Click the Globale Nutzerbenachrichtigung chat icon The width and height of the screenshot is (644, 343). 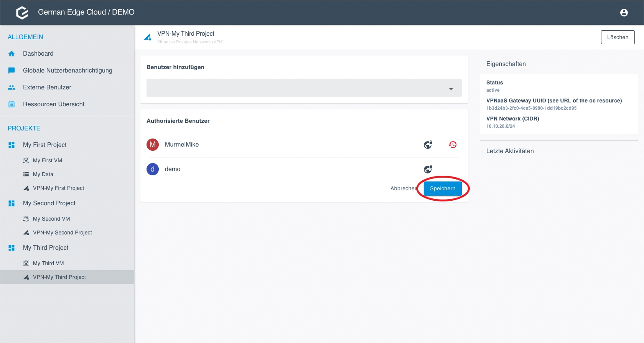click(x=12, y=71)
